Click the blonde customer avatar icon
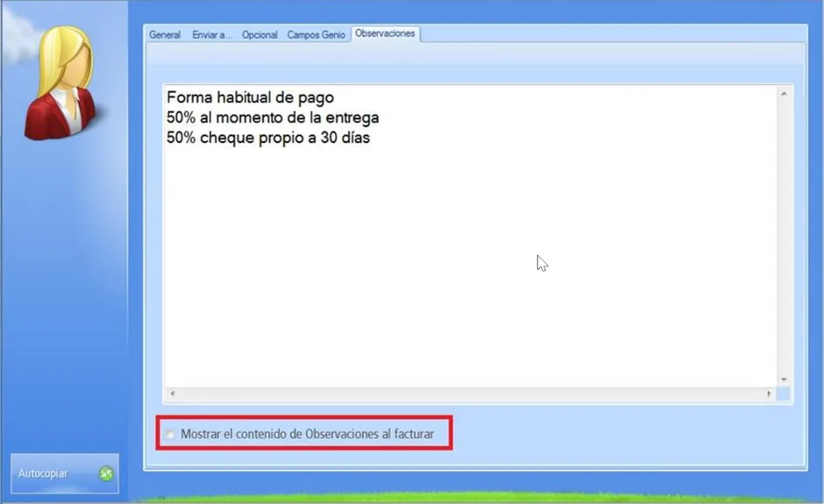Screen dimensions: 824x504 (x=61, y=83)
